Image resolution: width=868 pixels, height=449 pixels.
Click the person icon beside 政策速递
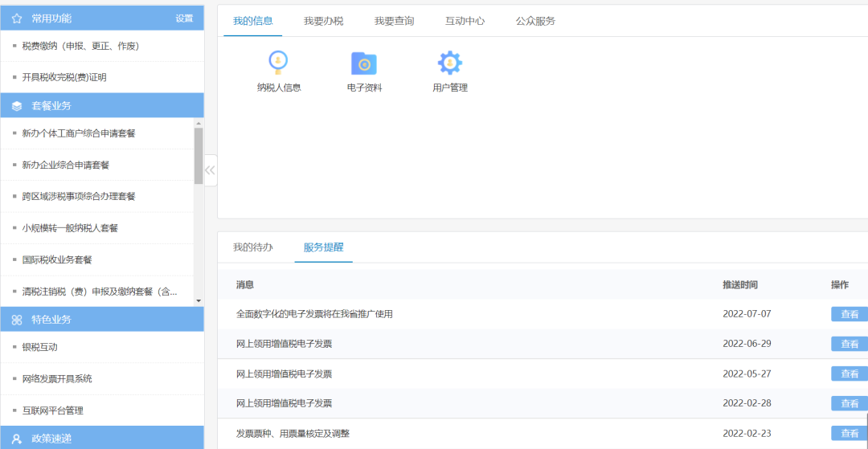point(17,439)
